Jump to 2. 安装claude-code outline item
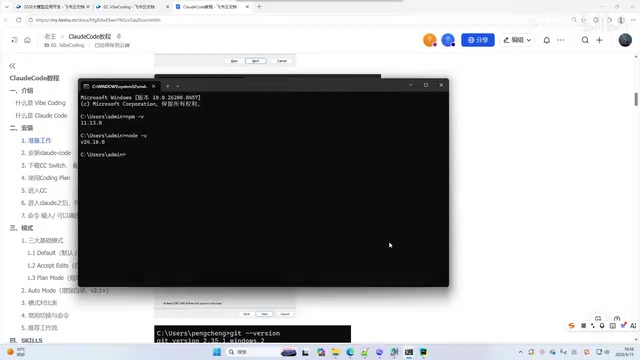640x360 pixels. [x=46, y=153]
